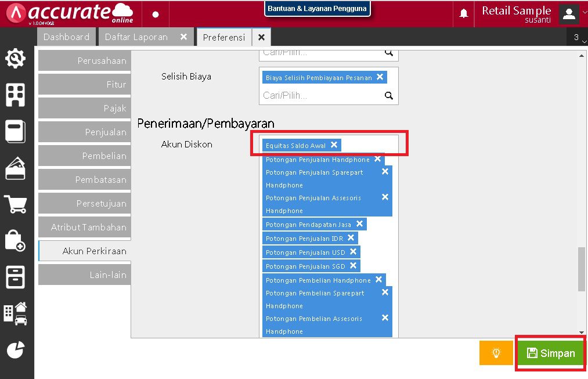588x379 pixels.
Task: Open the cabinet archive icon in sidebar
Action: coord(16,278)
